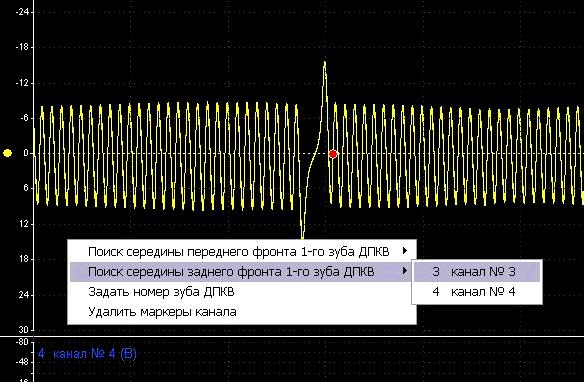Select 'Поиск середины заднего фронта 1-го зуба ДПКВ'

click(x=242, y=272)
